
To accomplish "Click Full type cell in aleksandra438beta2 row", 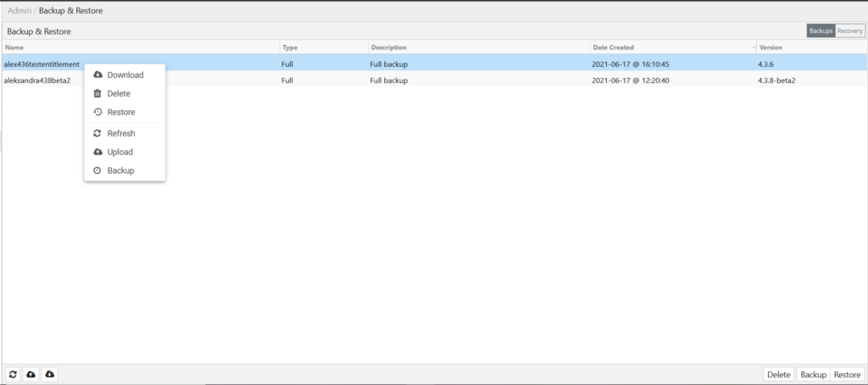I will click(x=287, y=81).
